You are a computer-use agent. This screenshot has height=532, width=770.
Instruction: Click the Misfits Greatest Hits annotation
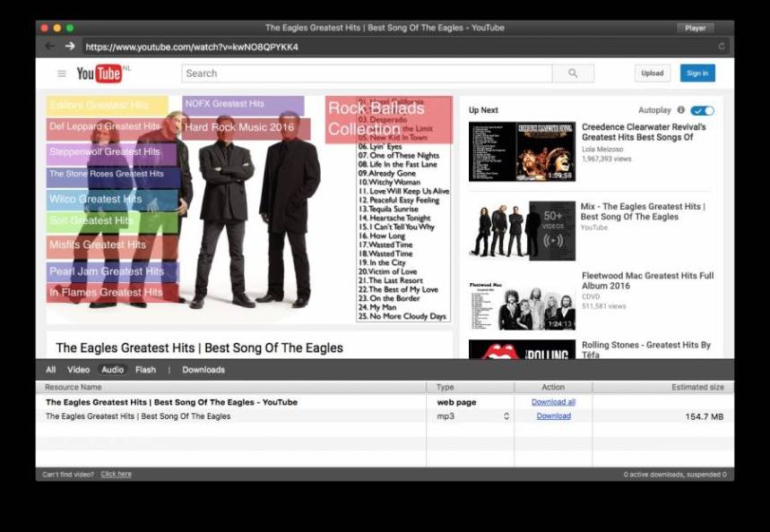[x=112, y=247]
